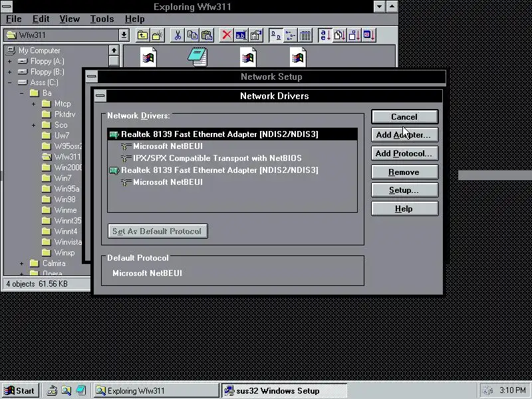Switch to large icons view
The height and width of the screenshot is (399, 532).
(276, 35)
